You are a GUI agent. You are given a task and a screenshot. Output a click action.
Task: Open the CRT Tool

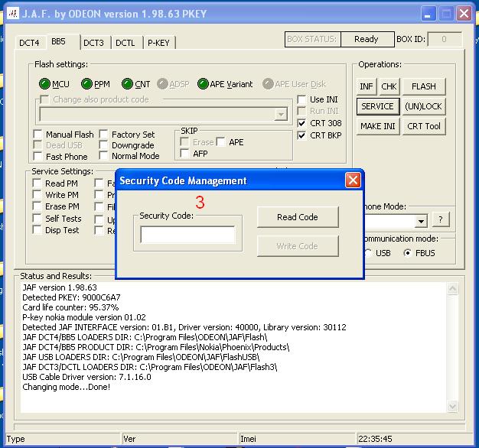click(x=424, y=126)
